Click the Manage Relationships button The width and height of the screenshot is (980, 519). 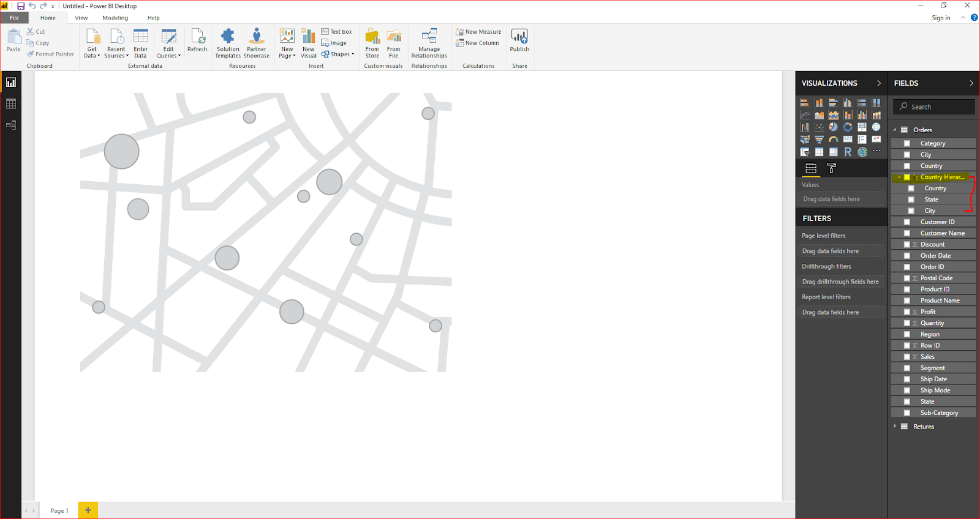pos(429,43)
